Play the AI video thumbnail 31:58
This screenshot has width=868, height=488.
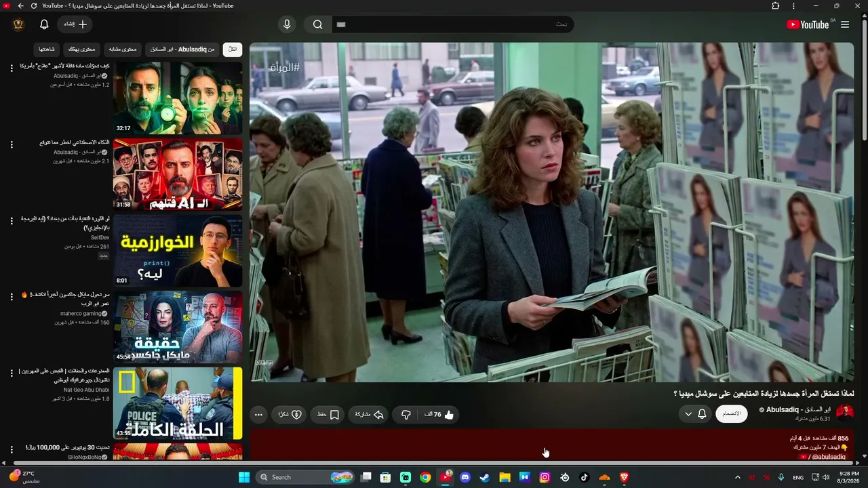click(x=178, y=175)
